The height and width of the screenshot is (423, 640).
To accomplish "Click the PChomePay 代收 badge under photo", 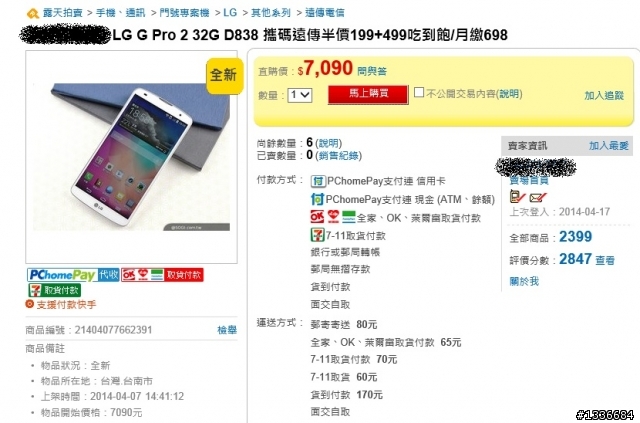I will point(73,275).
